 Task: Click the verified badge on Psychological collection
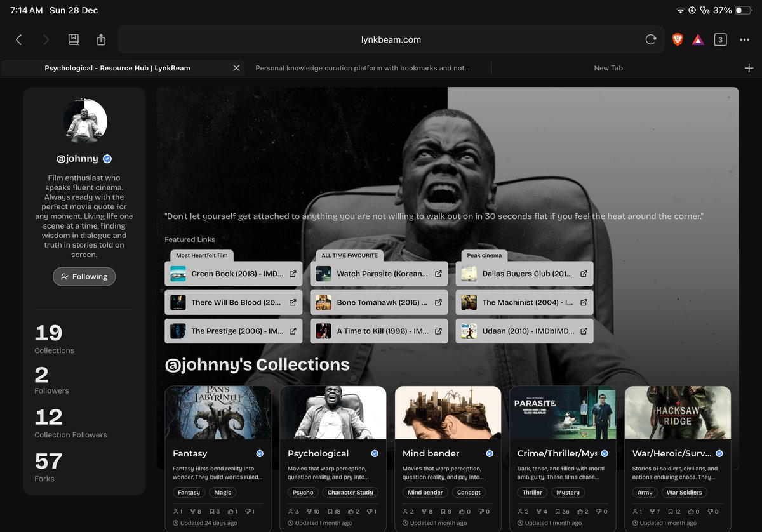tap(375, 454)
